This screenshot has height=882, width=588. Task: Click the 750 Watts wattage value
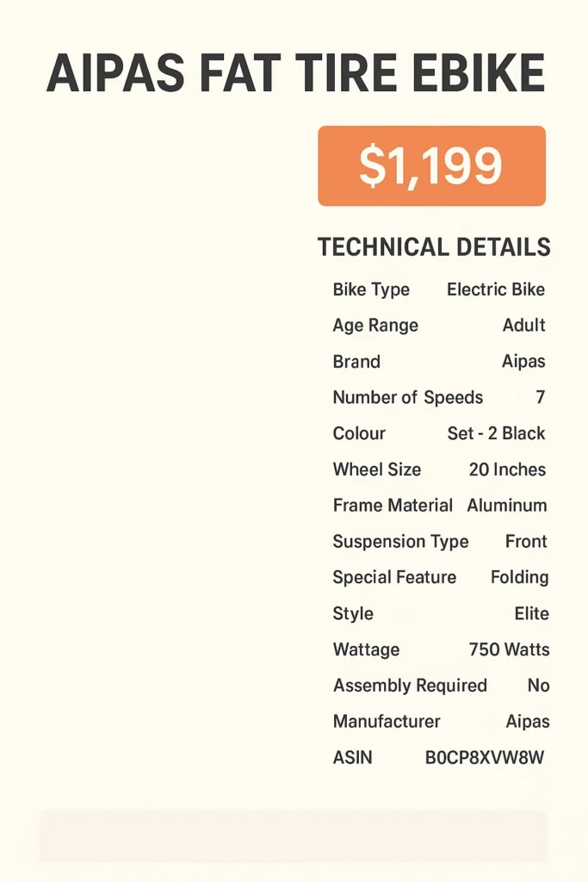(509, 649)
